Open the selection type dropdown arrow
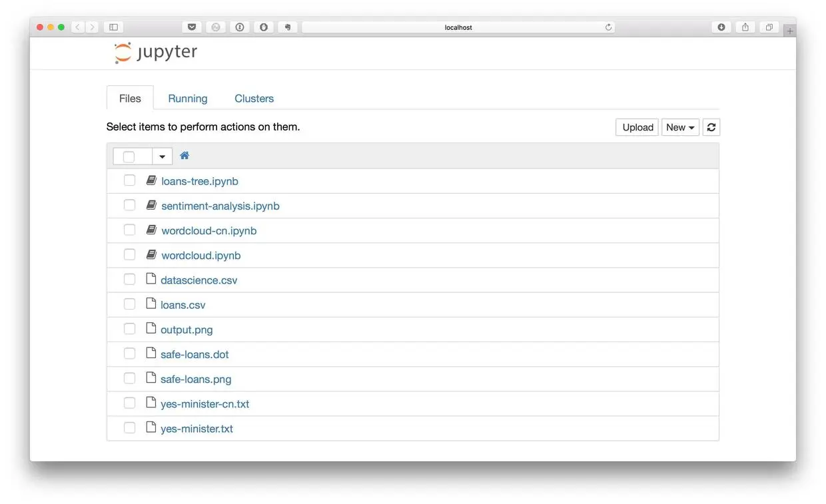 click(x=162, y=156)
